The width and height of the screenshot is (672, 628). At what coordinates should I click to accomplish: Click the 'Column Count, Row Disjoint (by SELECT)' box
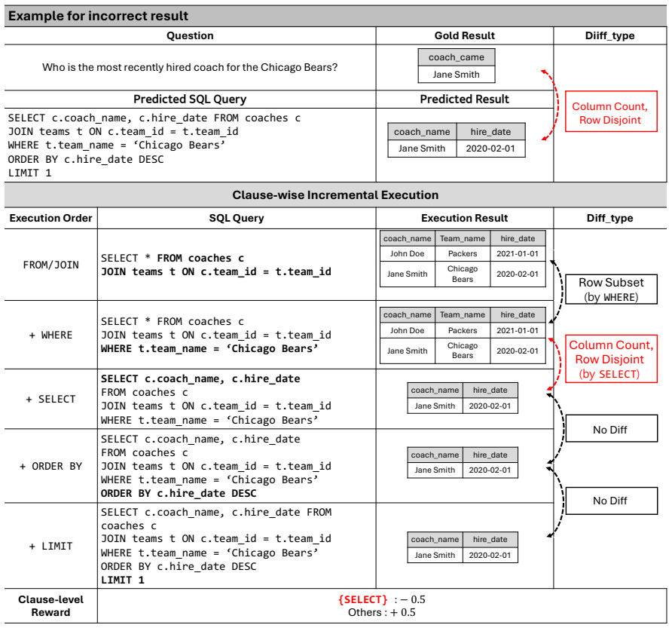coord(611,359)
